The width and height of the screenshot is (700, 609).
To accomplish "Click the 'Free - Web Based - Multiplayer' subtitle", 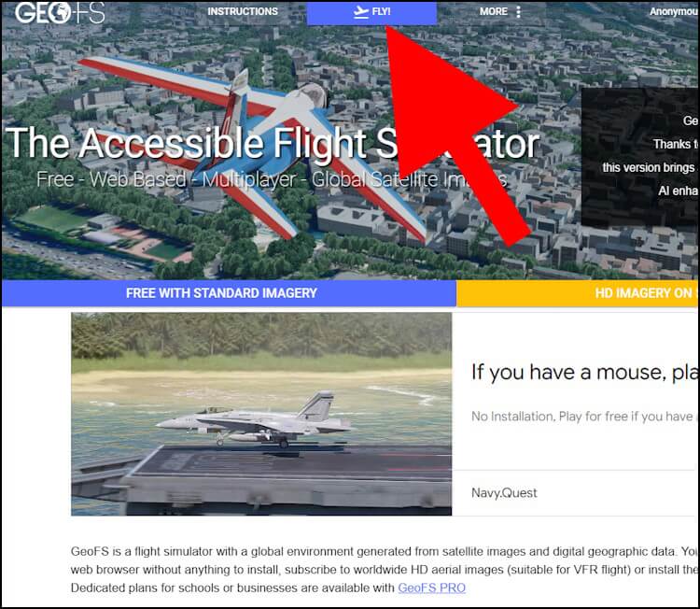I will tap(272, 179).
